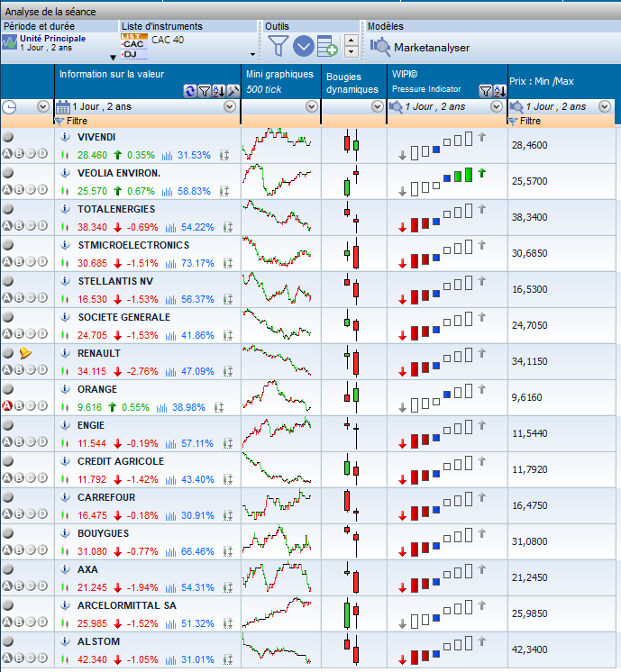Click the Unité Principale chart icon
This screenshot has width=621, height=672.
[9, 42]
